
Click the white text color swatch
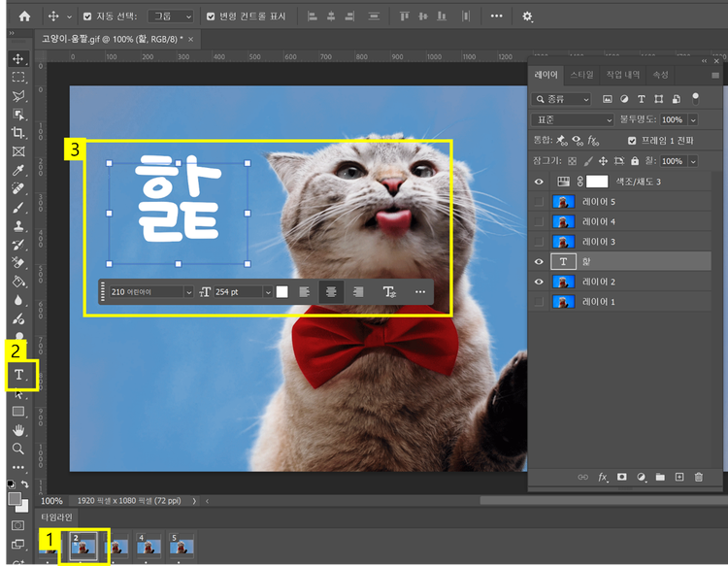click(281, 291)
